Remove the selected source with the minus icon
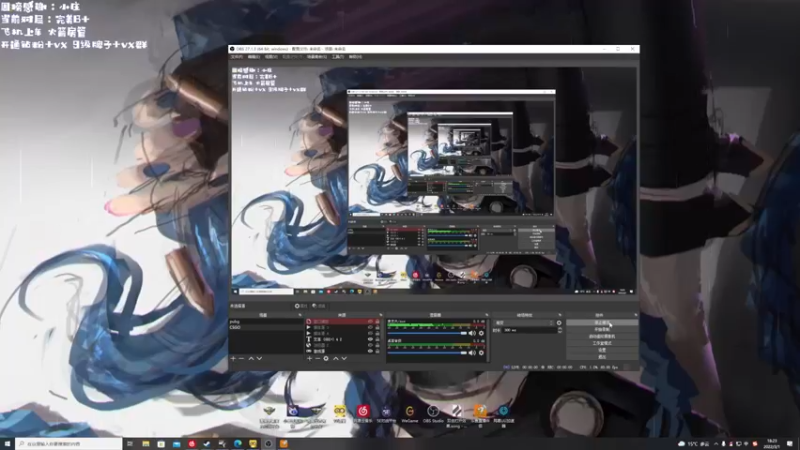 pos(317,358)
